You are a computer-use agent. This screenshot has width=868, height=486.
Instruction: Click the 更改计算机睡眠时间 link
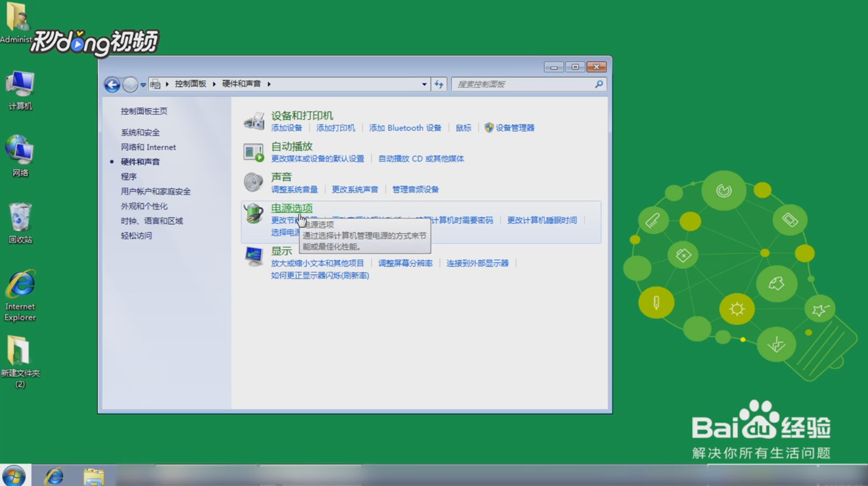[x=542, y=220]
